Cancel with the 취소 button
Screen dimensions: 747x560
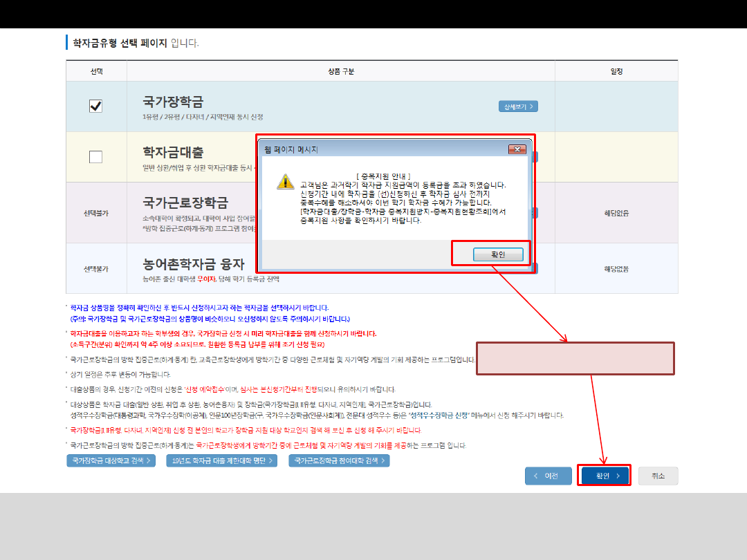657,476
